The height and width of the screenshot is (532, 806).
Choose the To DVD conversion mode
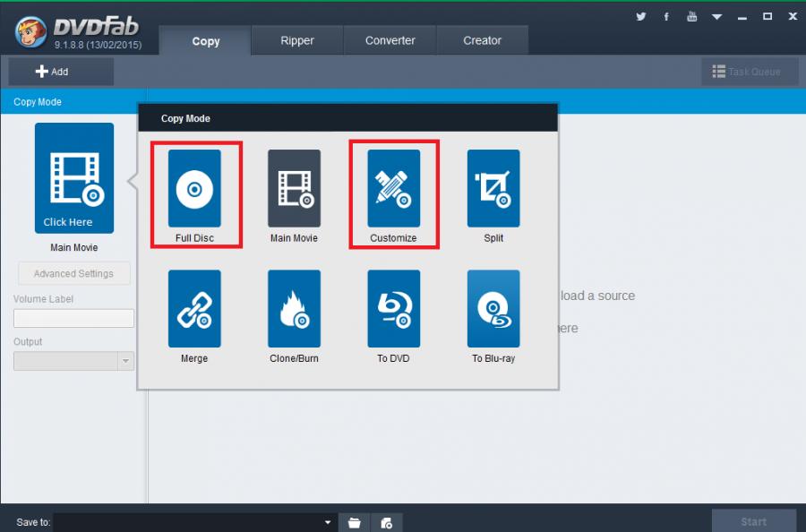click(x=394, y=309)
